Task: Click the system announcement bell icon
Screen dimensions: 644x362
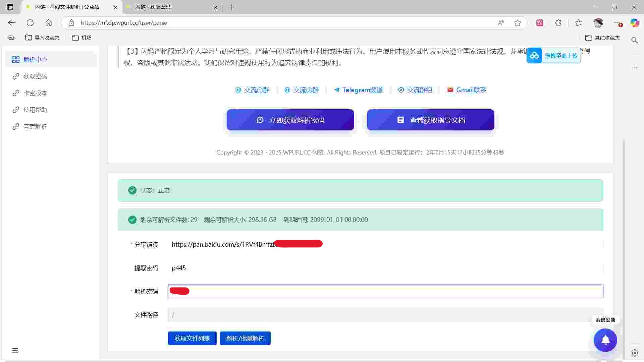Action: pos(605,340)
